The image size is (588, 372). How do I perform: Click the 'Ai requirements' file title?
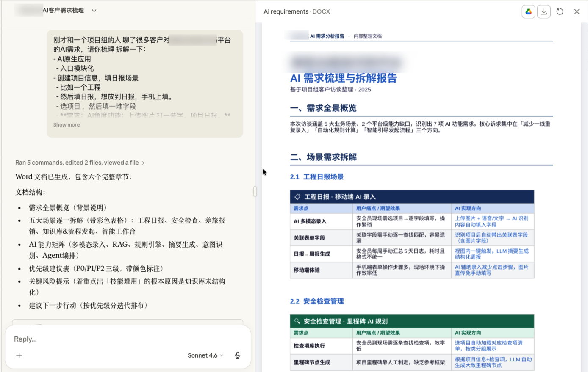click(286, 12)
